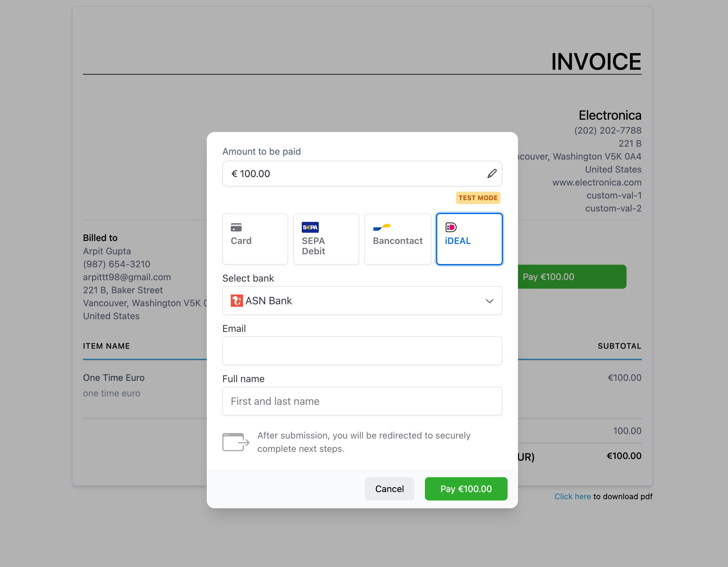Click here link to download pdf

(x=572, y=496)
